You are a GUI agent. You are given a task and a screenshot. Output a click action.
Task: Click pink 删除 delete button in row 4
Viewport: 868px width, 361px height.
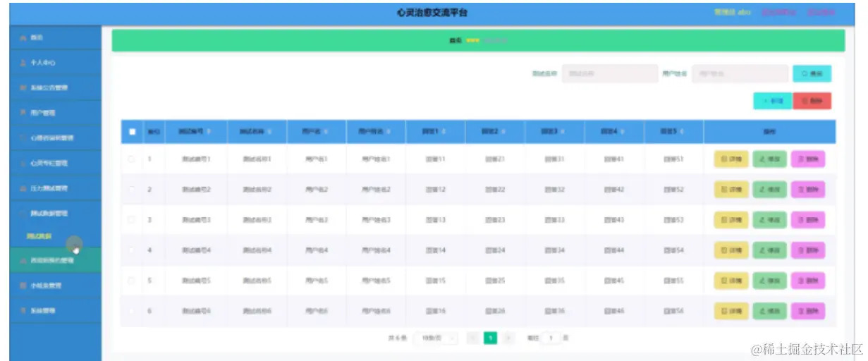tap(808, 250)
